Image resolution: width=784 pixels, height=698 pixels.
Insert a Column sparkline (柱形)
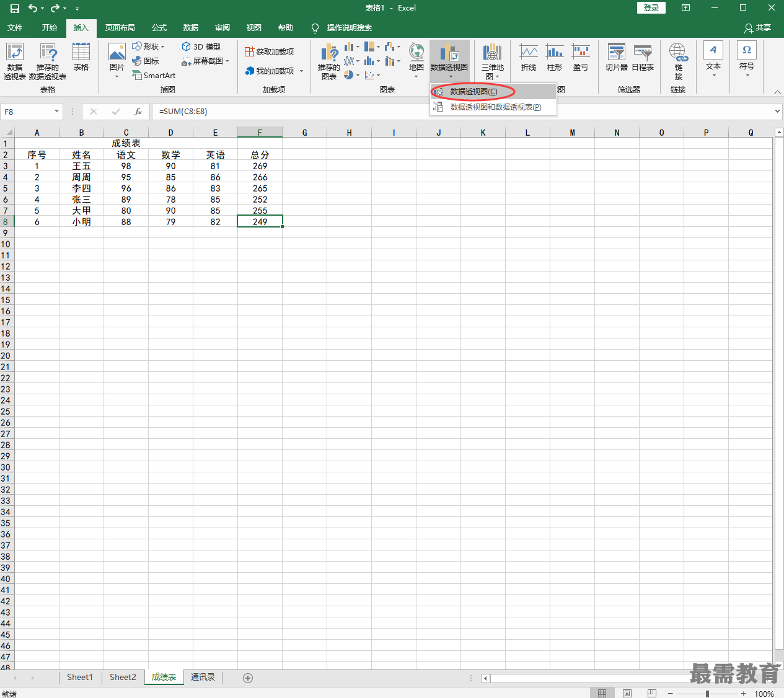coord(555,58)
